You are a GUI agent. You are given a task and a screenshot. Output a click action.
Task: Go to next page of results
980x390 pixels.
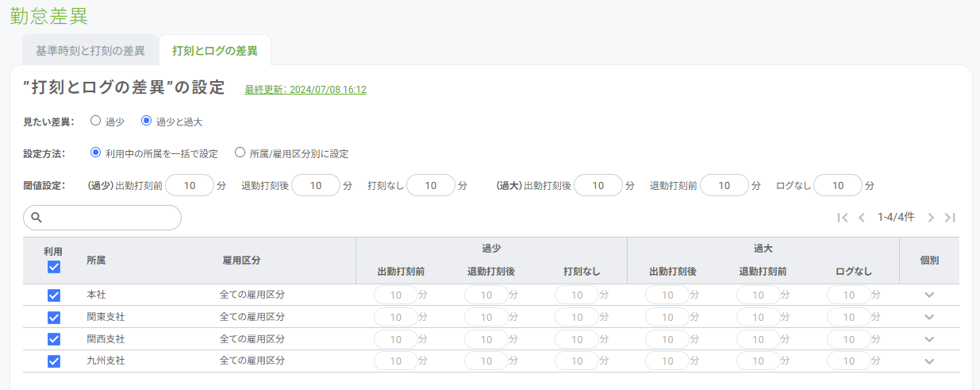pyautogui.click(x=931, y=218)
